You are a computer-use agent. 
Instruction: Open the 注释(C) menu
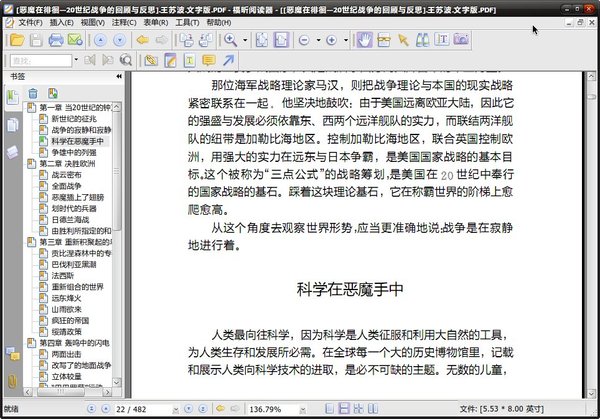click(124, 23)
